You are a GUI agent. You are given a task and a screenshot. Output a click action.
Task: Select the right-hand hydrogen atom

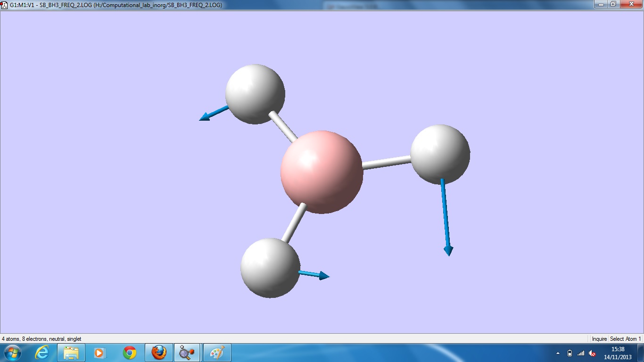(440, 154)
